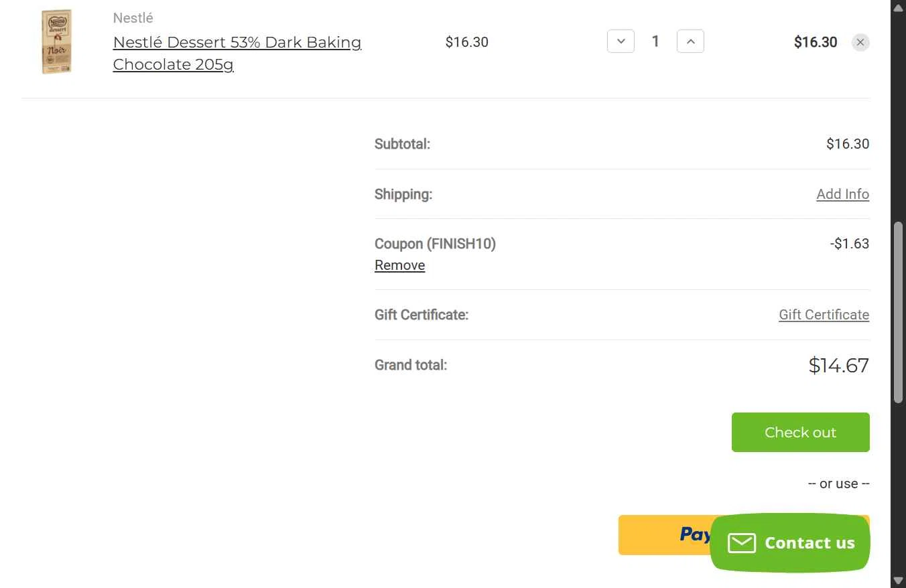Viewport: 906px width, 588px height.
Task: Remove the FINISH10 coupon
Action: [x=399, y=265]
